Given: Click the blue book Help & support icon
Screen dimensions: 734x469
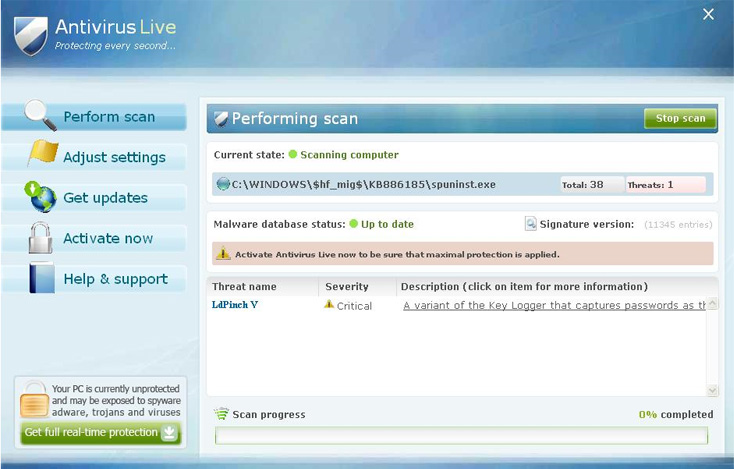Looking at the screenshot, I should click(42, 278).
